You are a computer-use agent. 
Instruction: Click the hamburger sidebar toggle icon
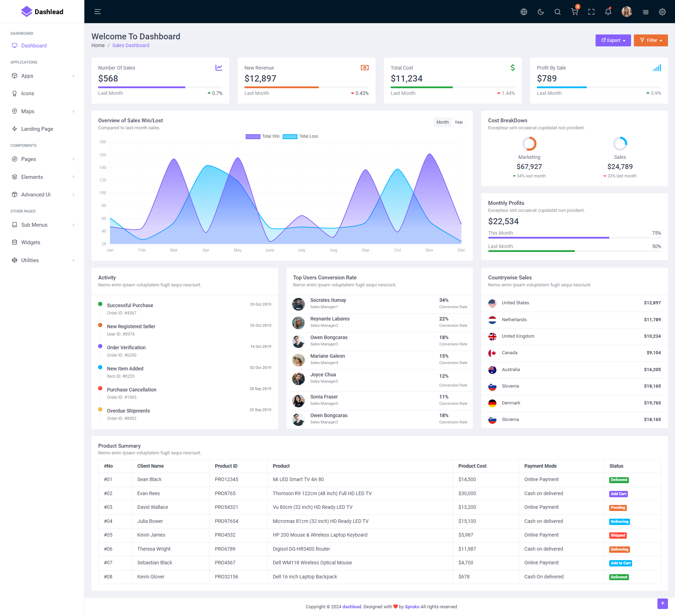pos(98,12)
